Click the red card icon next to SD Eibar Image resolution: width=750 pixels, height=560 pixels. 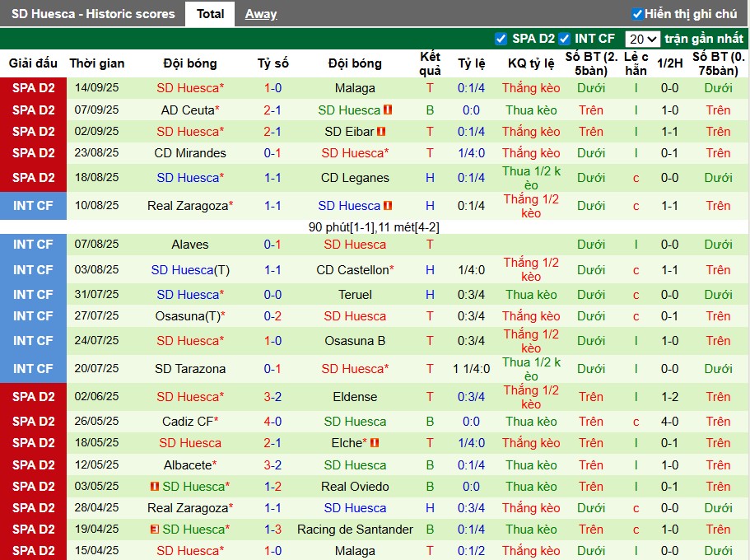(381, 132)
